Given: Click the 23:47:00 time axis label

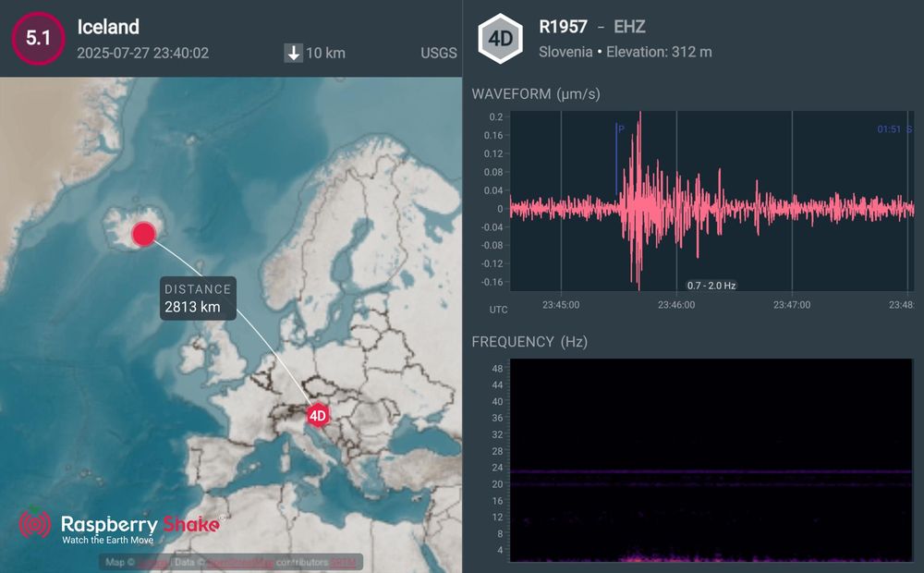Looking at the screenshot, I should click(792, 305).
